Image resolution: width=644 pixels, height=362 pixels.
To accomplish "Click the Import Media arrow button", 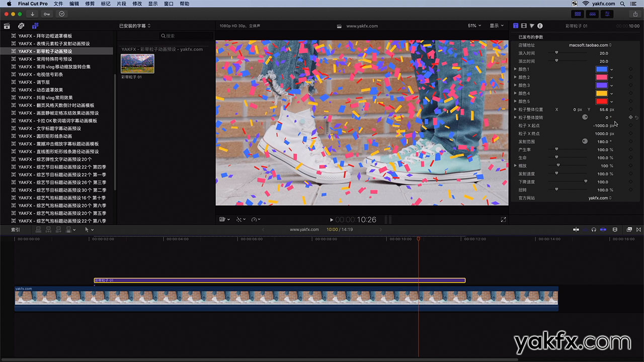I will [33, 14].
